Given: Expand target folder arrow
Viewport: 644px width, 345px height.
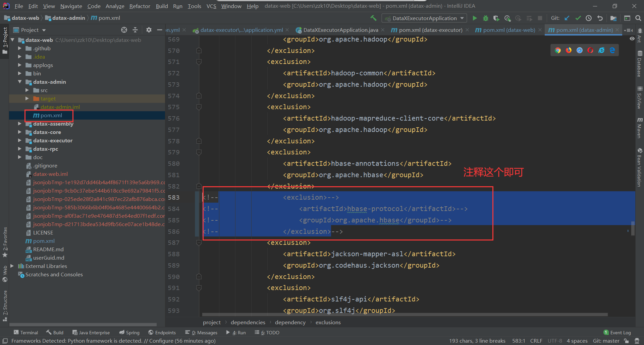Looking at the screenshot, I should (x=27, y=98).
